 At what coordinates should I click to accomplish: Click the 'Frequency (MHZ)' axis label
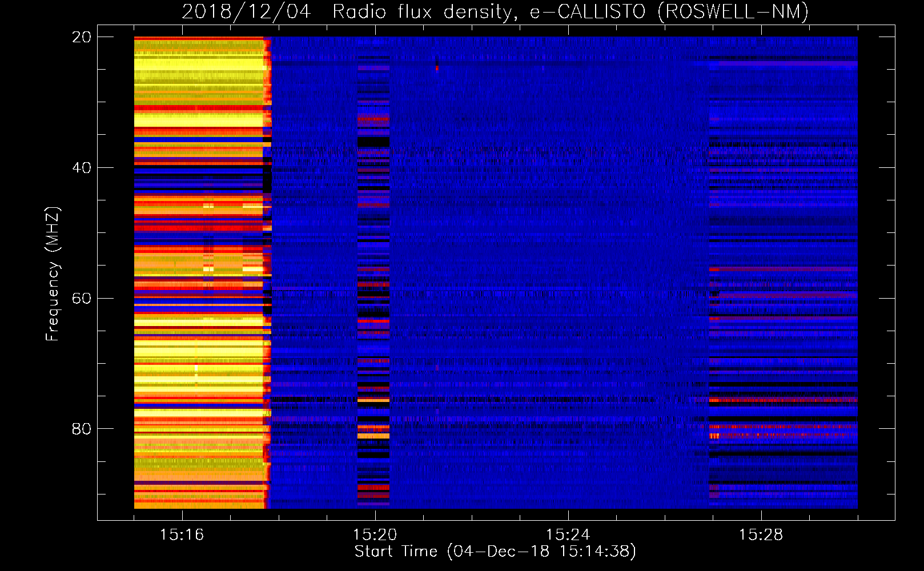[x=53, y=274]
